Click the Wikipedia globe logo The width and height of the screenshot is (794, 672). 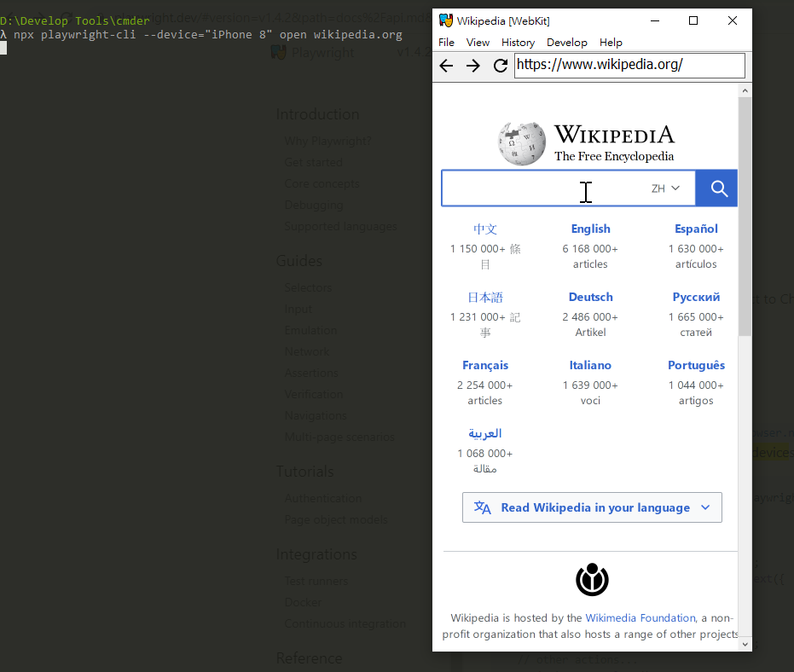coord(522,143)
